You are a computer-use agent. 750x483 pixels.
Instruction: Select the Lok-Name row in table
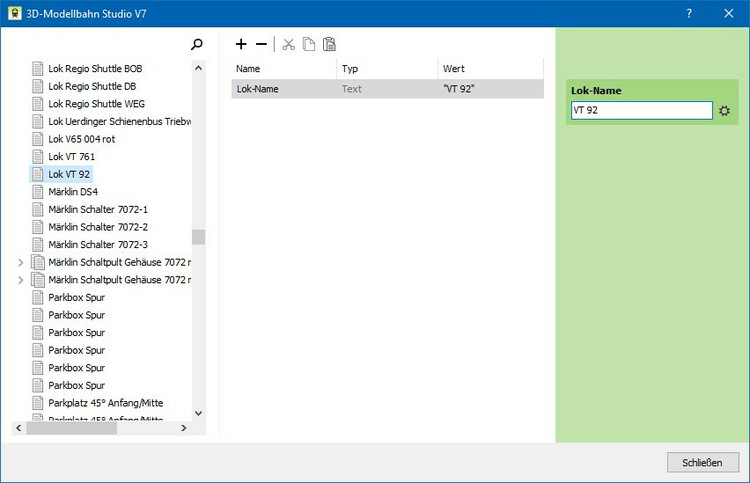click(387, 89)
